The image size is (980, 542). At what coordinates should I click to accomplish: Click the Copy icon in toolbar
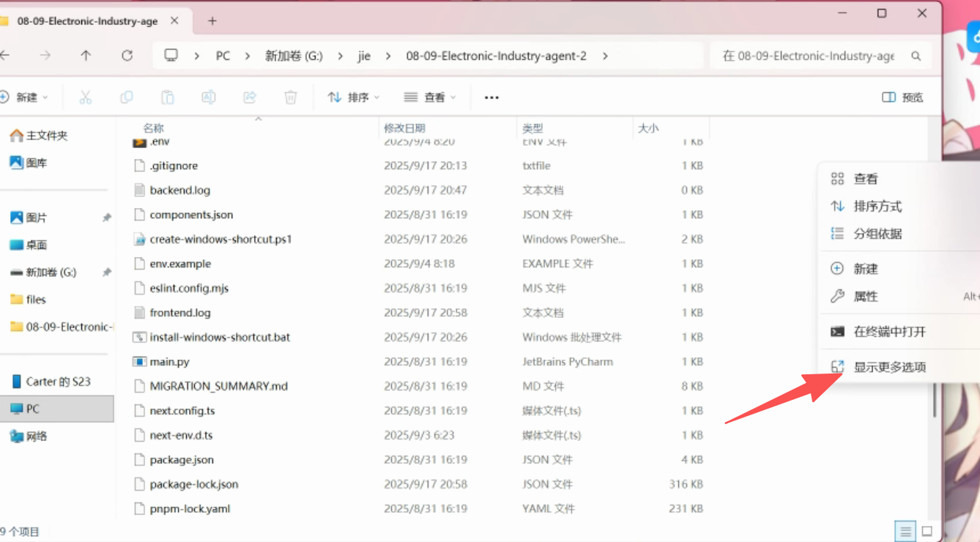[127, 97]
